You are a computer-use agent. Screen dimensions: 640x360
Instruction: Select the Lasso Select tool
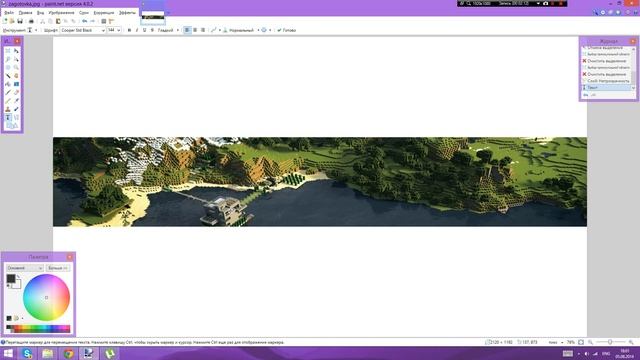[8, 59]
